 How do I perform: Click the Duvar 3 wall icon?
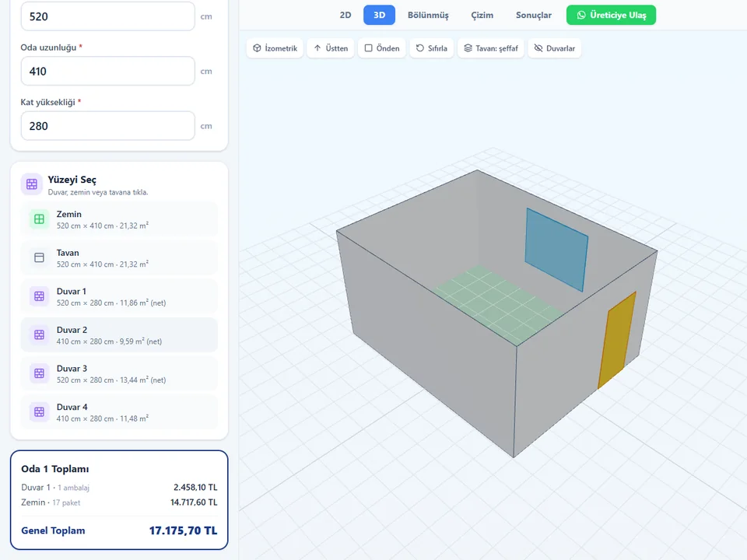coord(39,373)
